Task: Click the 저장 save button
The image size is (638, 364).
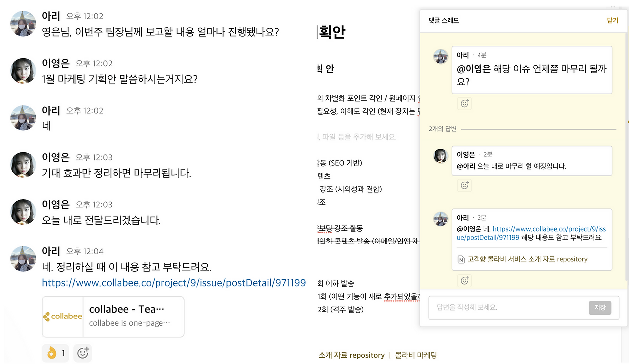Action: (x=600, y=308)
